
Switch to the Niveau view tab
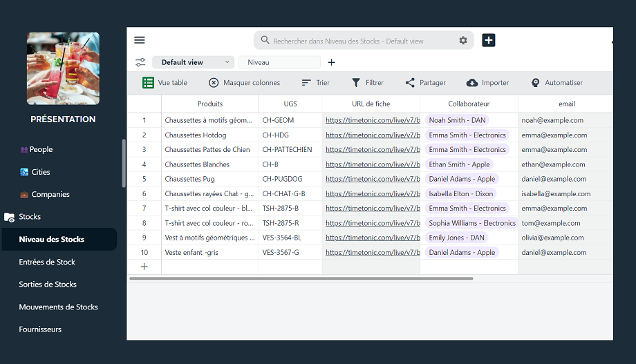tap(279, 62)
